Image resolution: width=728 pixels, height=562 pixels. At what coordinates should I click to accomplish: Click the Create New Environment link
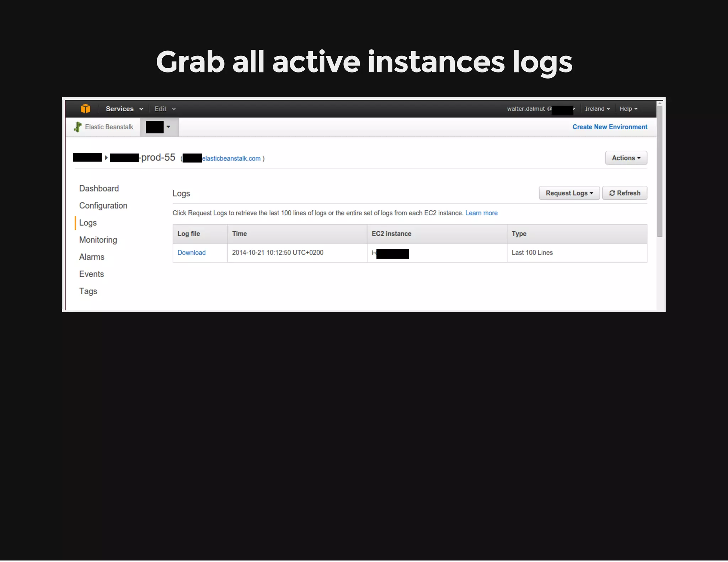[x=610, y=127]
